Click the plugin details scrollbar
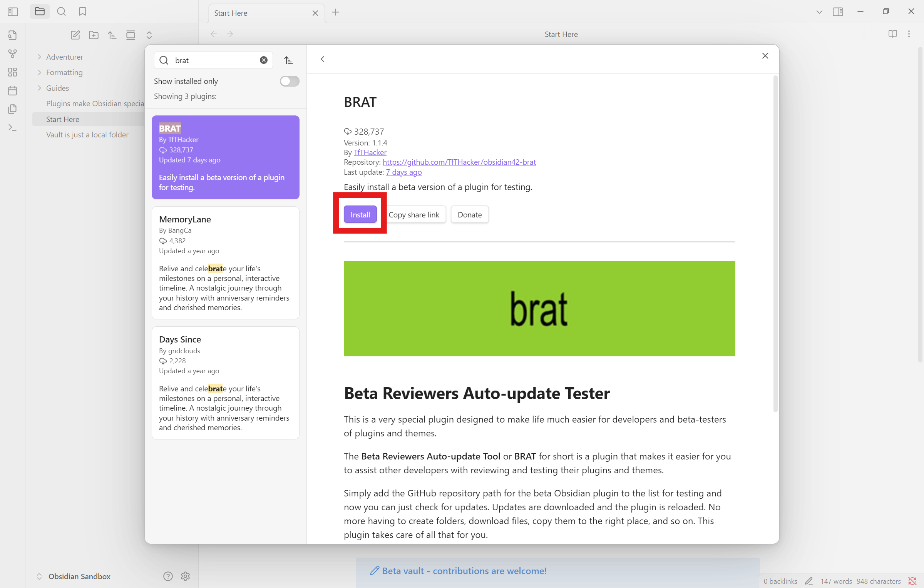The width and height of the screenshot is (924, 588). point(775,244)
